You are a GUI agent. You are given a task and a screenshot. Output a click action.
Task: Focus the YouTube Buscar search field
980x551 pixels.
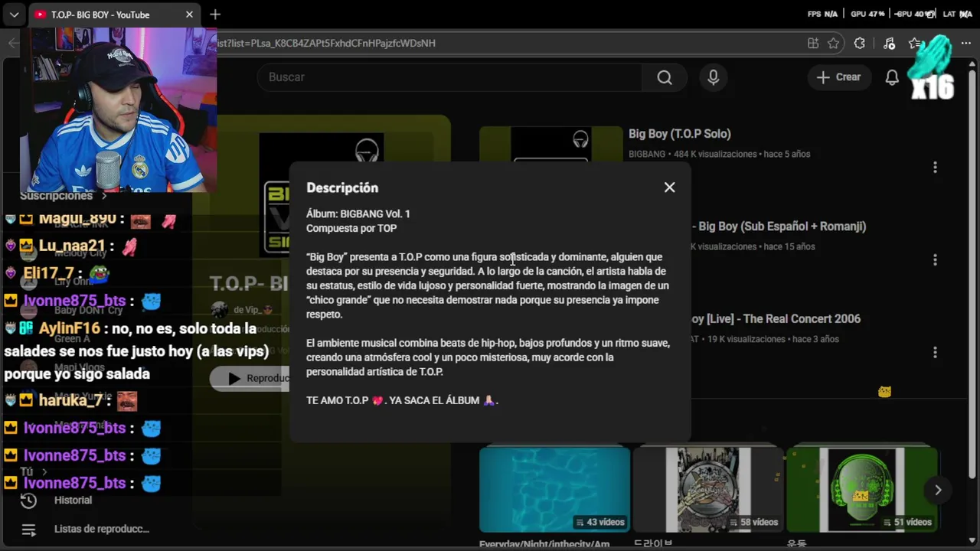pyautogui.click(x=450, y=77)
